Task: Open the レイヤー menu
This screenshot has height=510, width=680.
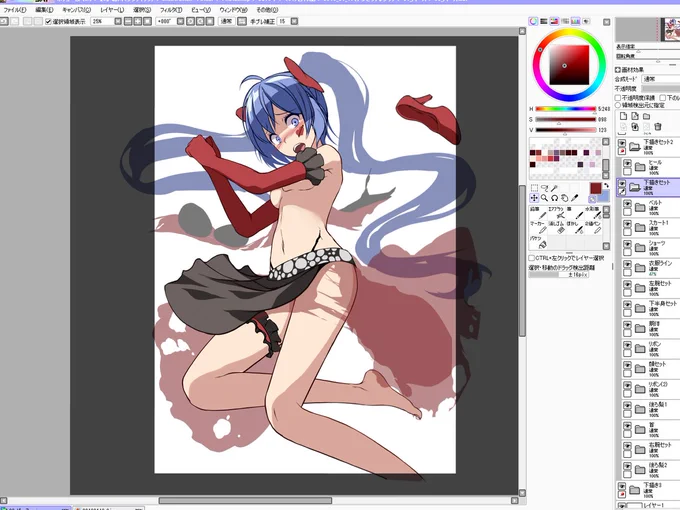Action: click(x=112, y=10)
